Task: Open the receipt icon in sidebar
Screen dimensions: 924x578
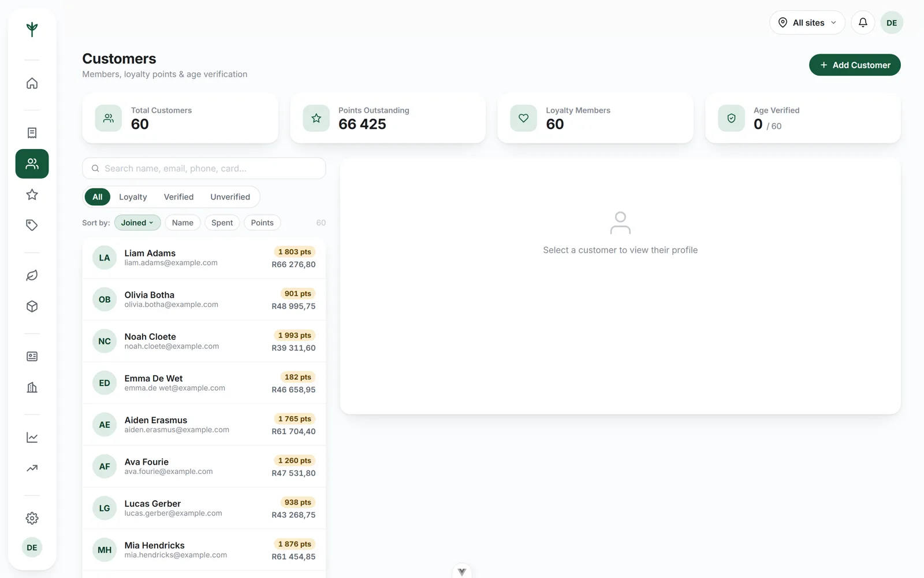Action: 32,133
